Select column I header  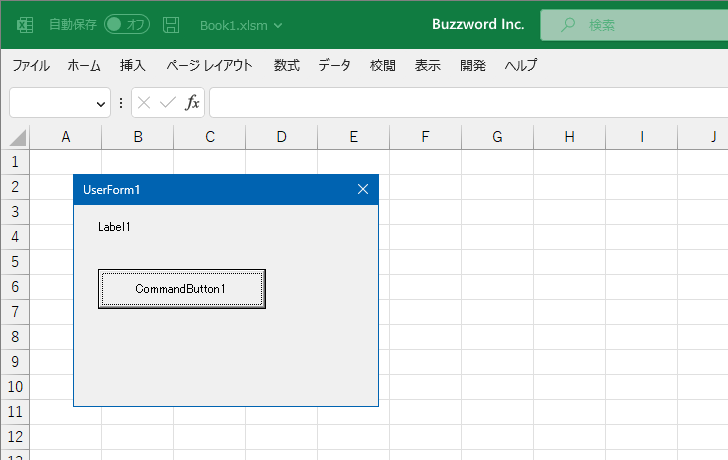pyautogui.click(x=642, y=137)
